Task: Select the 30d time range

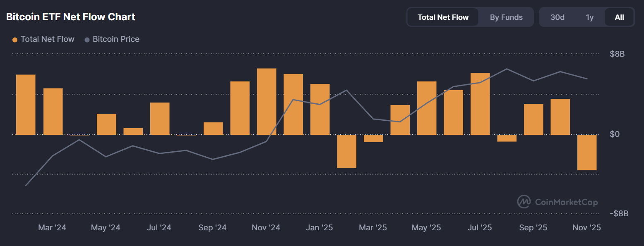Action: click(x=557, y=17)
